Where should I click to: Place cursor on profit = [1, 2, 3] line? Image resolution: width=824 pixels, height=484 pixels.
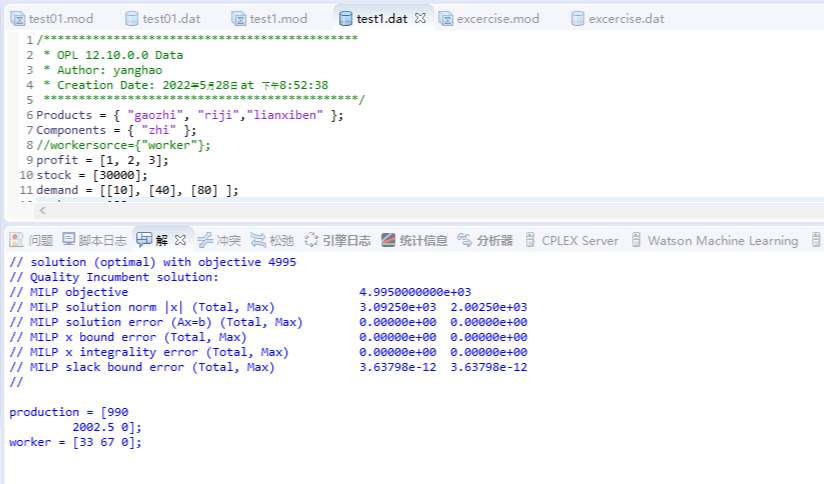click(x=102, y=160)
